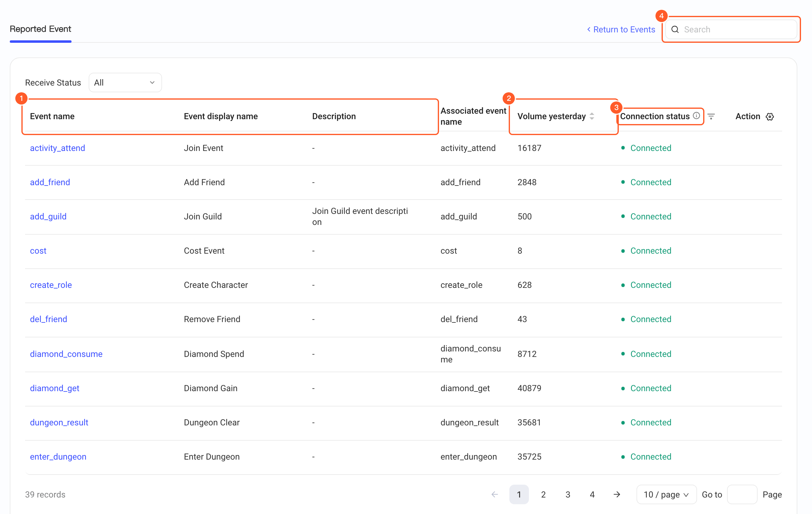Click the Event display name header
The width and height of the screenshot is (812, 514).
[221, 116]
